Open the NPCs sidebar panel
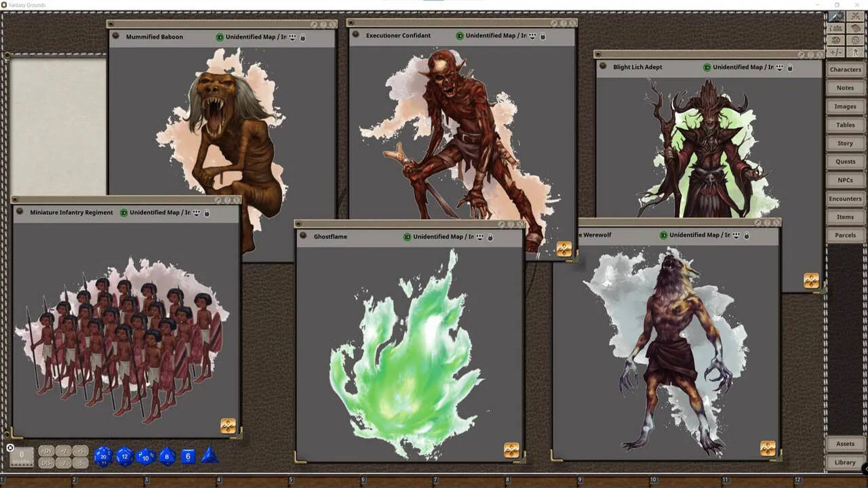The image size is (868, 488). pyautogui.click(x=845, y=180)
